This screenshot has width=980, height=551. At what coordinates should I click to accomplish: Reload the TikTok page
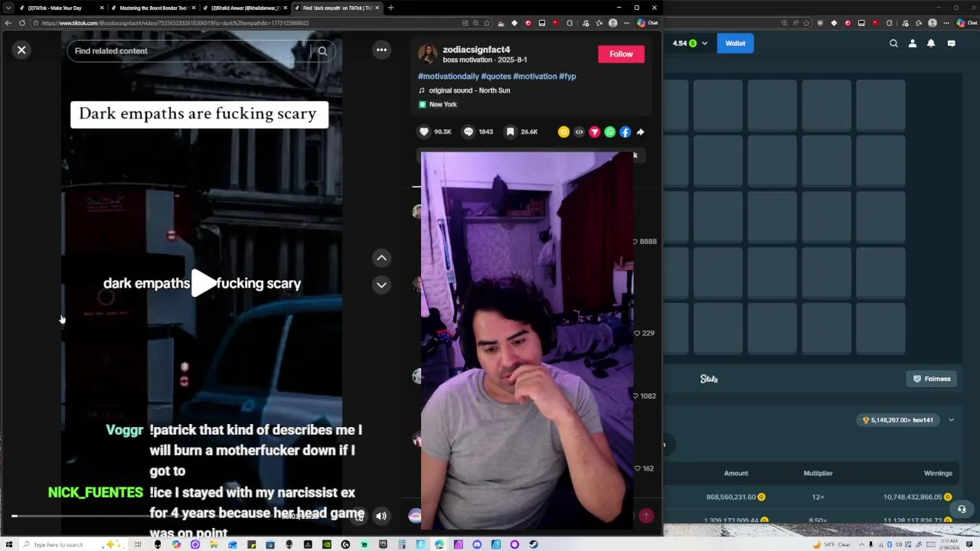pos(21,23)
